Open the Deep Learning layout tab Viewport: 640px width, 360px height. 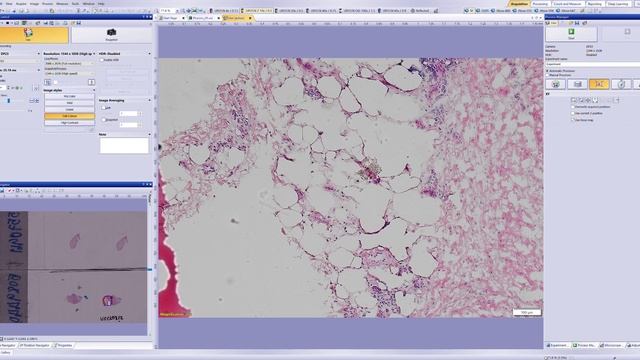618,4
